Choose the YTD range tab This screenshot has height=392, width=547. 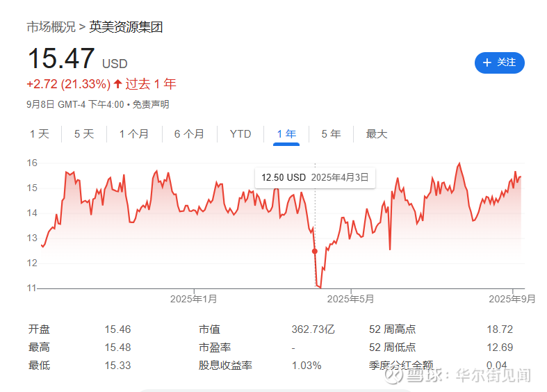point(240,134)
